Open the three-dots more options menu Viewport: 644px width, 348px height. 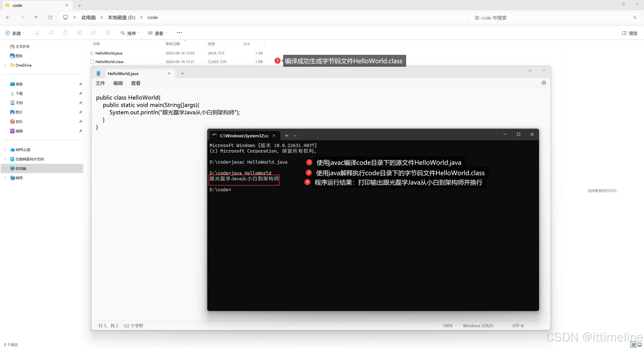click(179, 33)
